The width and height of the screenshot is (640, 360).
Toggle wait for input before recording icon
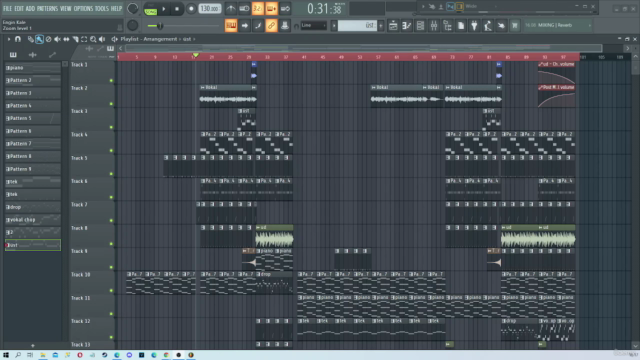244,9
